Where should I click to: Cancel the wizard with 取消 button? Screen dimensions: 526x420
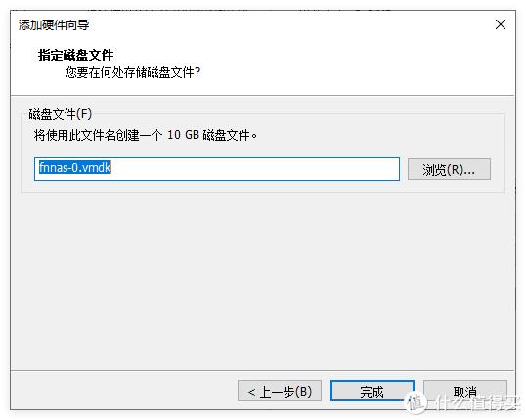tap(465, 391)
